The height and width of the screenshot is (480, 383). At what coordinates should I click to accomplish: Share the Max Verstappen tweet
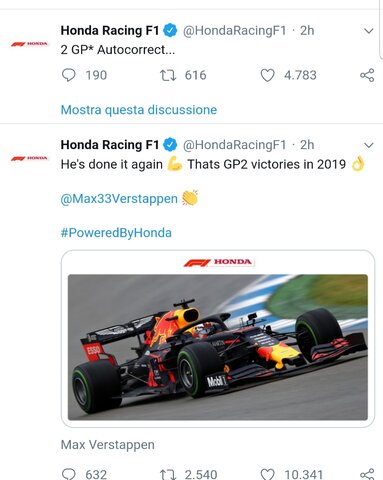[367, 474]
